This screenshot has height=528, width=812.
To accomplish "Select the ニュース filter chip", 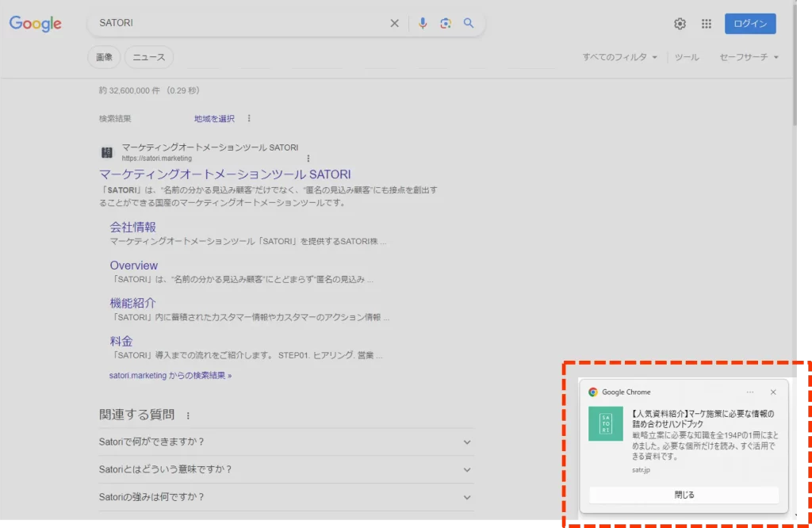I will [x=149, y=57].
